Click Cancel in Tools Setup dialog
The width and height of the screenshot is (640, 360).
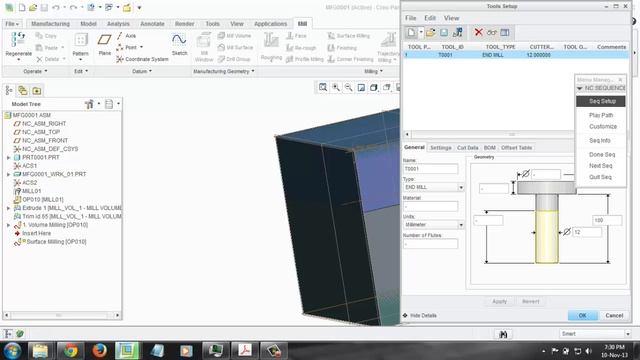pyautogui.click(x=614, y=316)
